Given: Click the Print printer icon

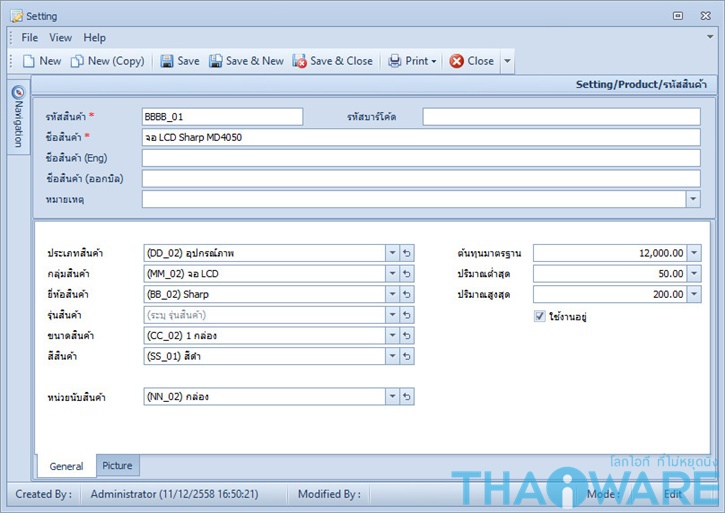Looking at the screenshot, I should pyautogui.click(x=394, y=61).
